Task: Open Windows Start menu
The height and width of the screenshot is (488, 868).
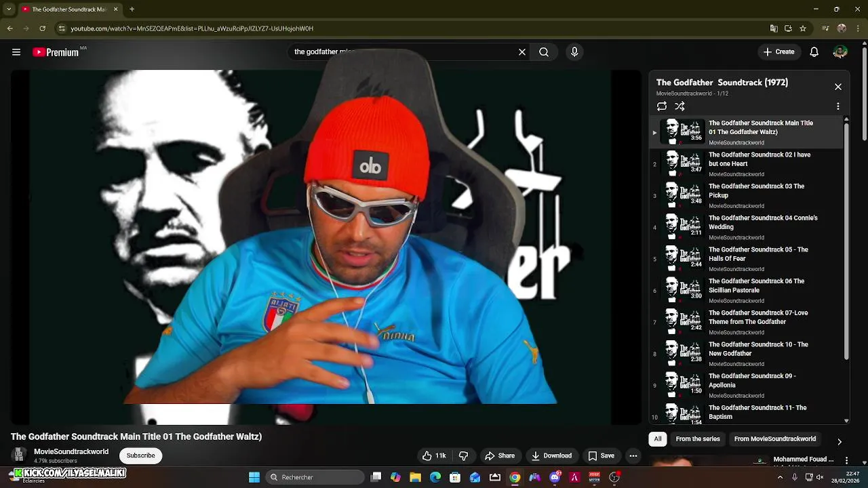Action: point(254,477)
